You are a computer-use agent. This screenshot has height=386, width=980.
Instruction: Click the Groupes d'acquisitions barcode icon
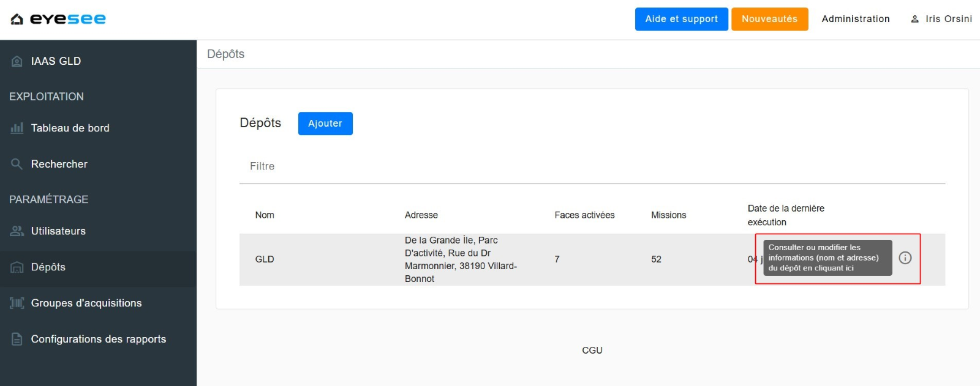point(17,303)
